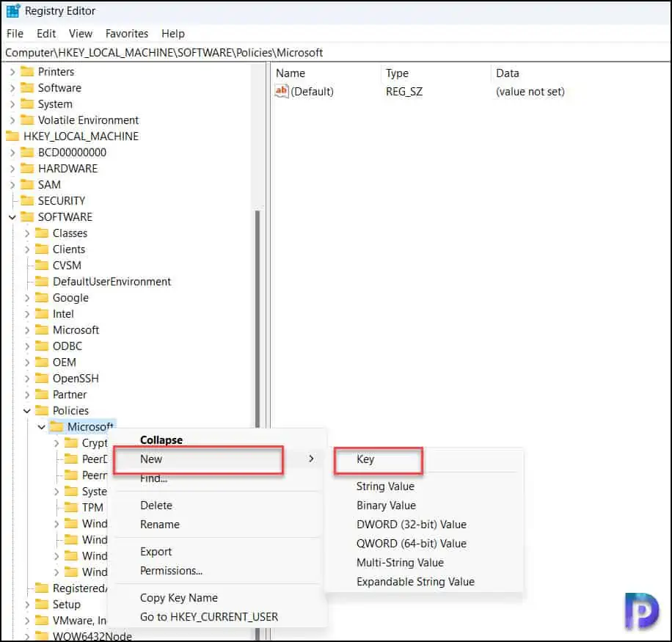Create a new Key from submenu
672x642 pixels.
[365, 459]
